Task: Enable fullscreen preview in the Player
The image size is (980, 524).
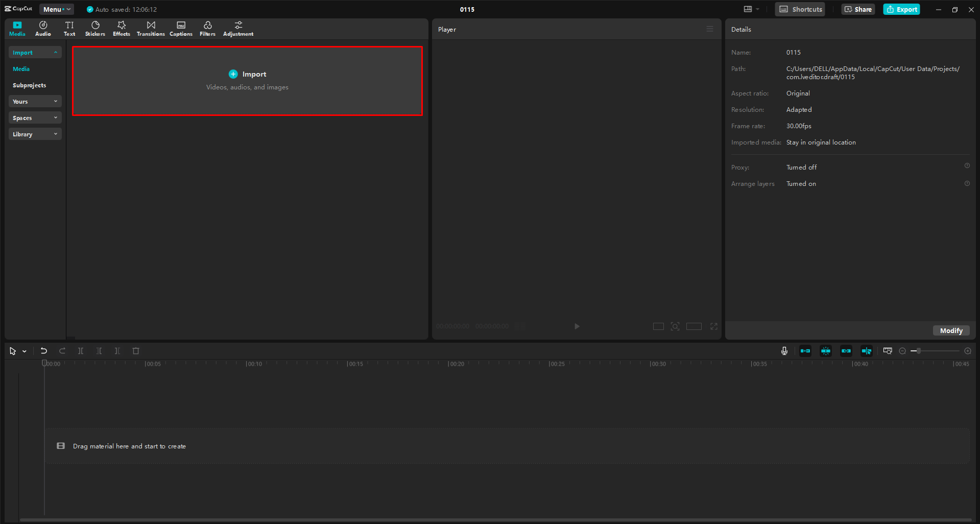Action: pyautogui.click(x=713, y=326)
